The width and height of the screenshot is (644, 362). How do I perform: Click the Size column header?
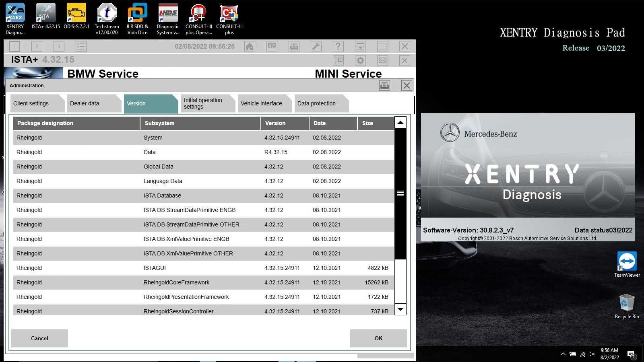tap(376, 123)
